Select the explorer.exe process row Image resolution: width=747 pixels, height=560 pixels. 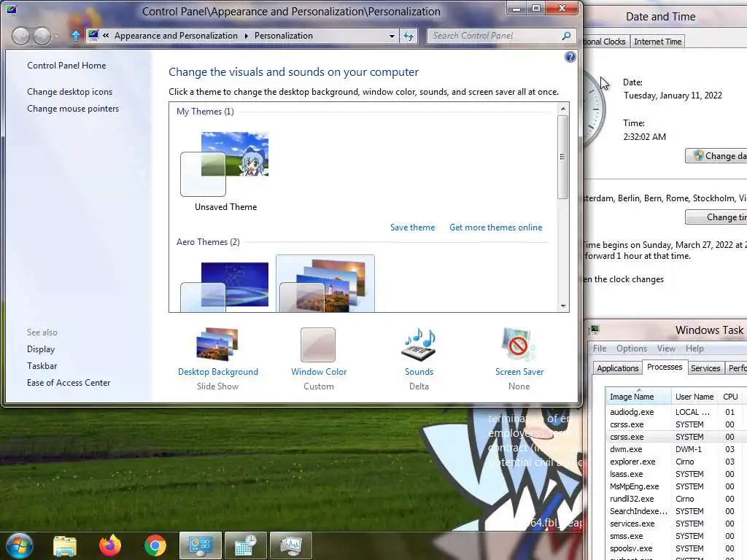676,462
